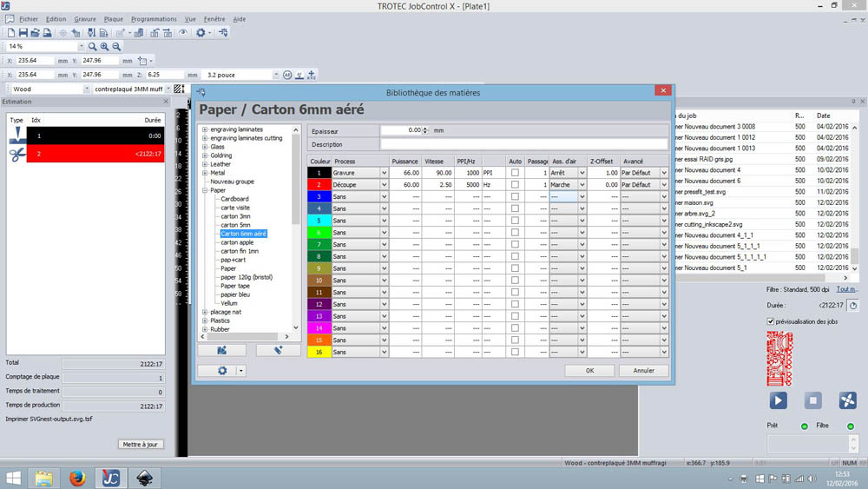The width and height of the screenshot is (868, 489).
Task: Open the Fichier menu
Action: [x=29, y=19]
